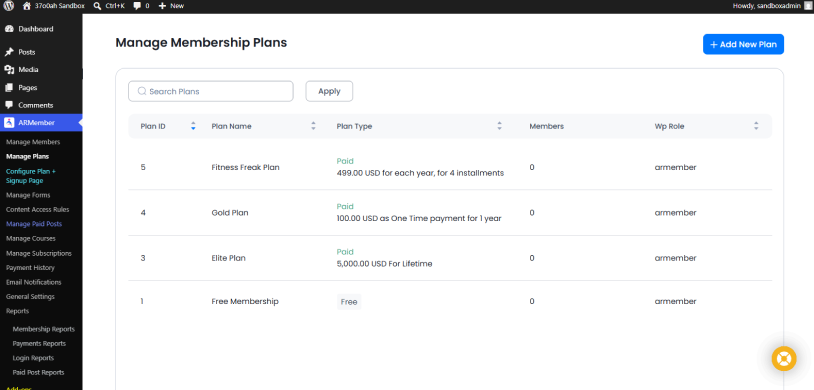
Task: Click Fitness Freak Plan name
Action: click(x=246, y=167)
